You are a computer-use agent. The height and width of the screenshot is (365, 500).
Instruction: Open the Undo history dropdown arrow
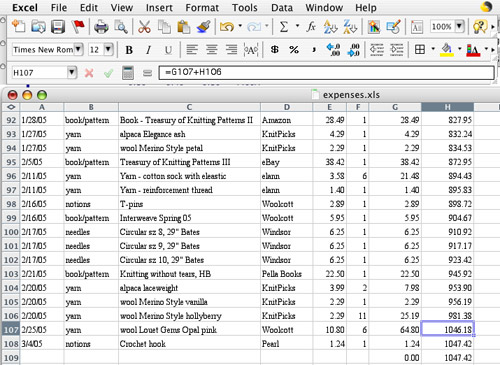240,26
